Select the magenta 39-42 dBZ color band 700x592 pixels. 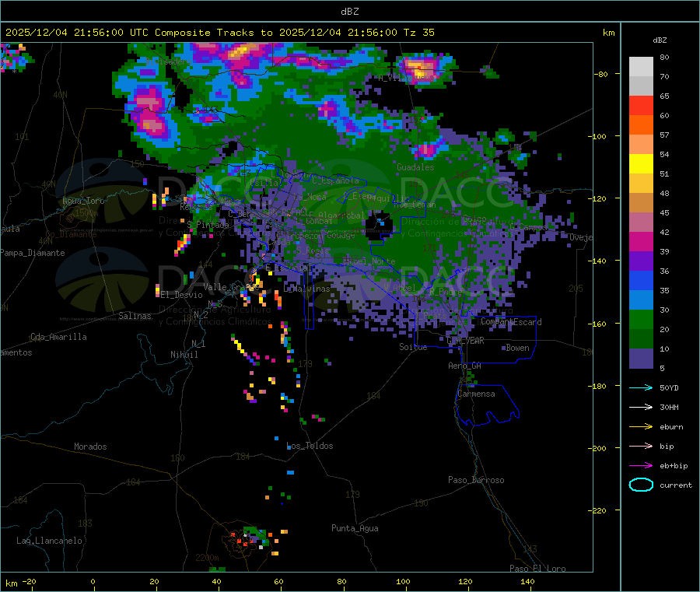tap(641, 242)
